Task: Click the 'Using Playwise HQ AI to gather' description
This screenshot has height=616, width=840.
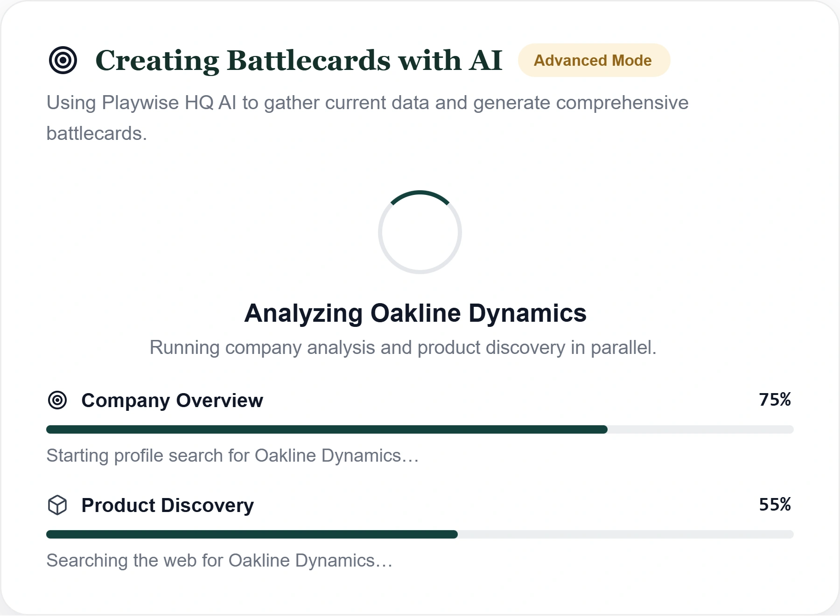Action: pyautogui.click(x=367, y=118)
